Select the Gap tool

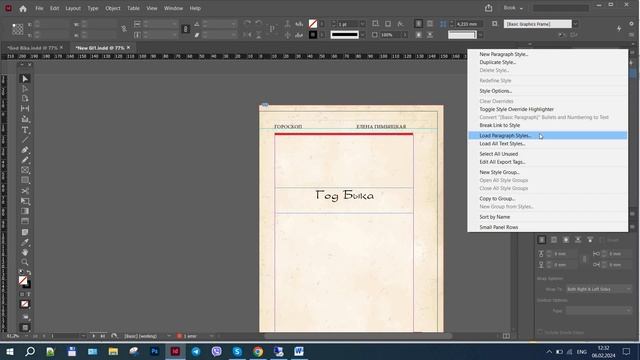pos(25,109)
